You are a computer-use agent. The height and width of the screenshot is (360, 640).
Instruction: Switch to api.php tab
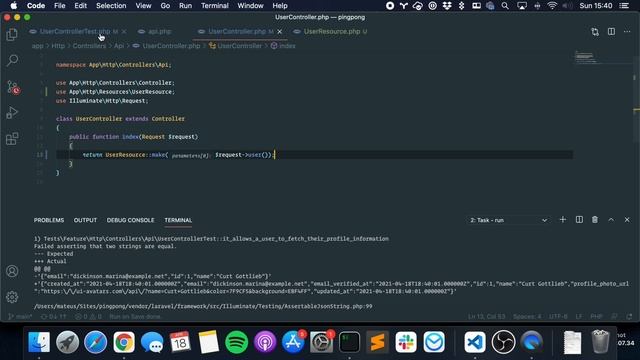(160, 31)
